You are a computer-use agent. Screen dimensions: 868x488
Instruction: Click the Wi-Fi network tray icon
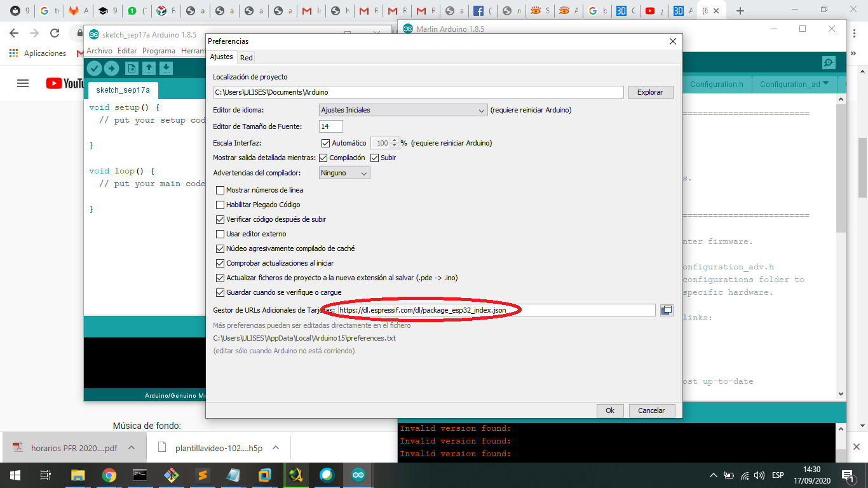point(743,475)
